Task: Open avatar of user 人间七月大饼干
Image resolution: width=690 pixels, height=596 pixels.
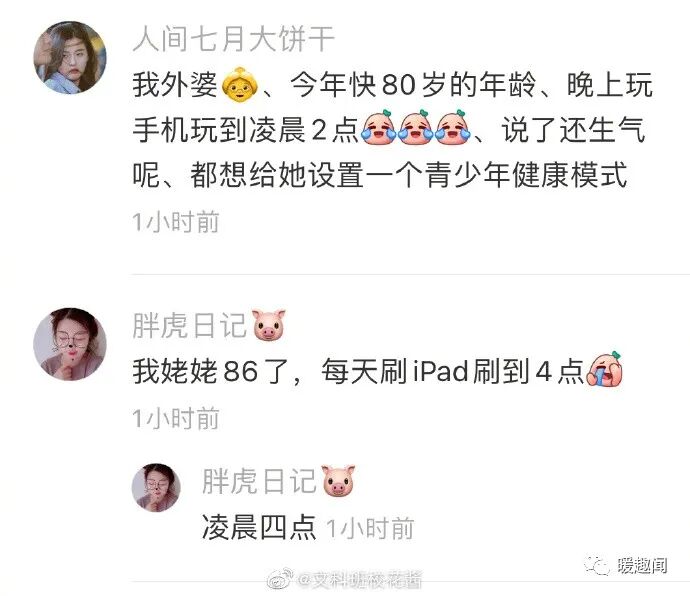Action: (70, 57)
